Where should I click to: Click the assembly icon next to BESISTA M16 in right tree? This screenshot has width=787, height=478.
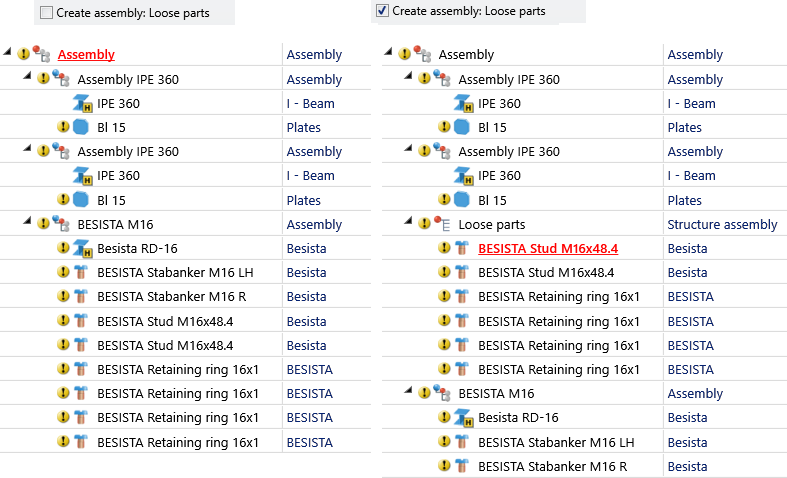tap(442, 393)
